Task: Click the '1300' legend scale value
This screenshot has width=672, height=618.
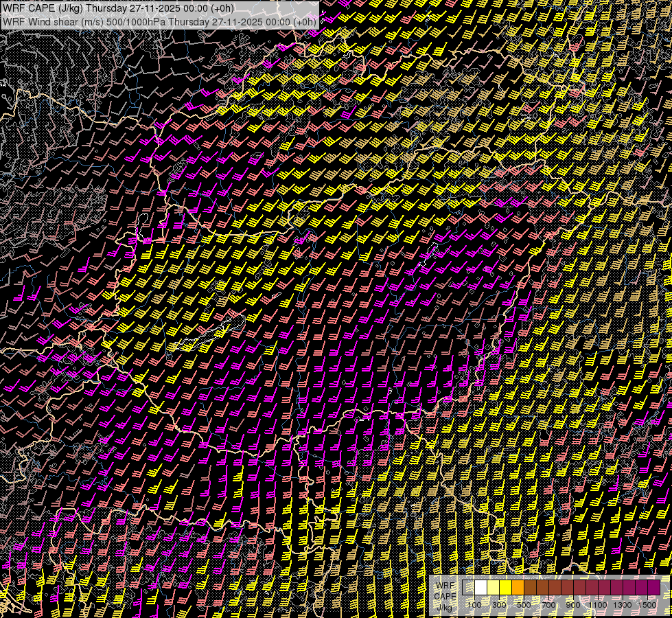Action: click(623, 605)
